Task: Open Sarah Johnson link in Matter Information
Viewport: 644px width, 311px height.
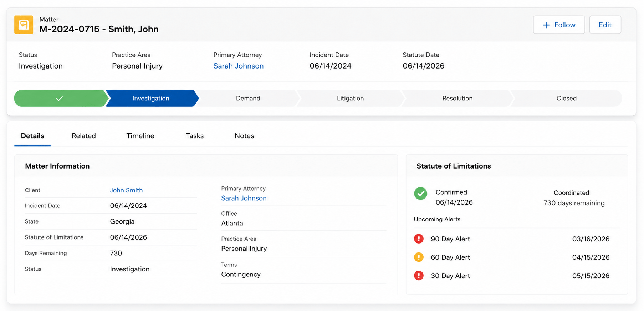Action: click(x=244, y=198)
